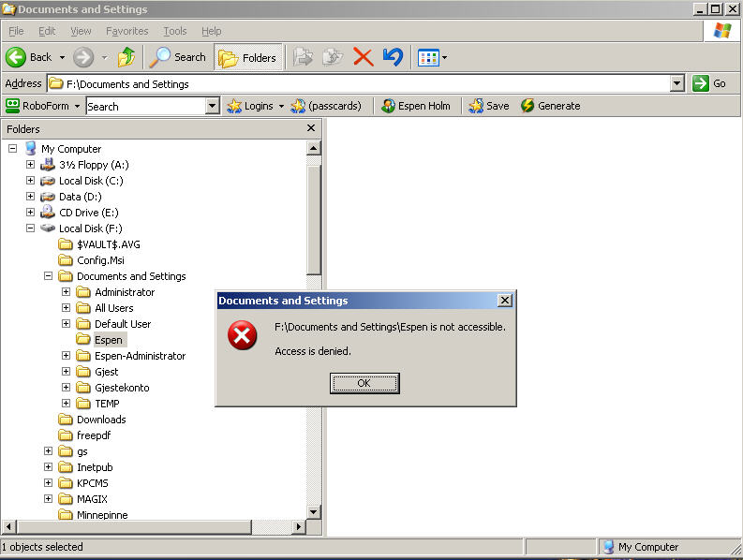Viewport: 743px width, 560px height.
Task: Expand the Local Disk (C:) node
Action: pyautogui.click(x=30, y=180)
